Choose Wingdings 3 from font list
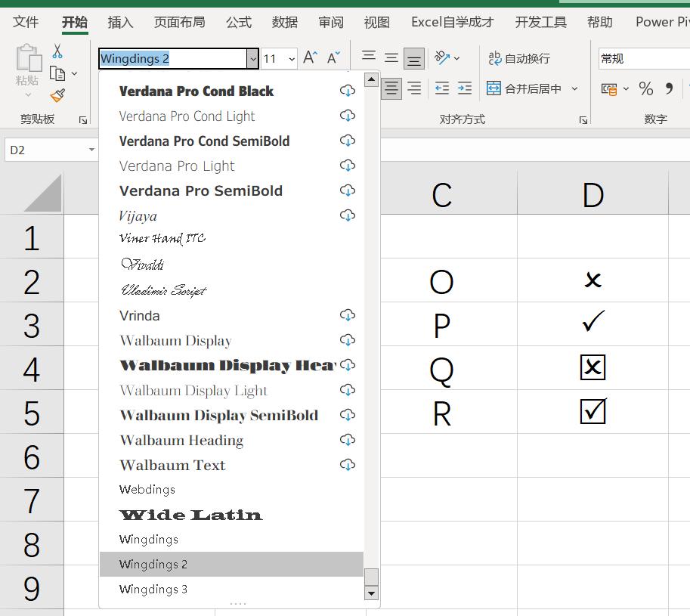This screenshot has width=690, height=616. [x=153, y=590]
